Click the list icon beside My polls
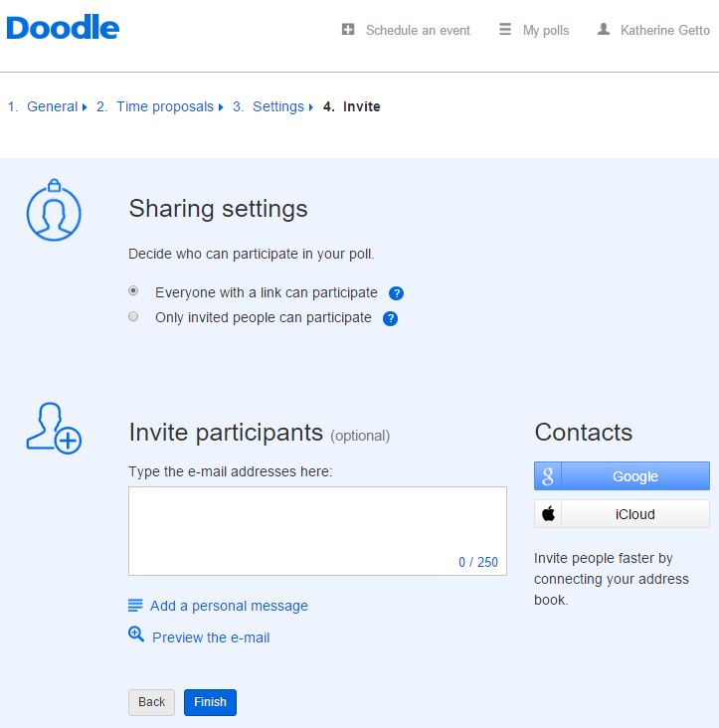The image size is (719, 728). (x=505, y=29)
